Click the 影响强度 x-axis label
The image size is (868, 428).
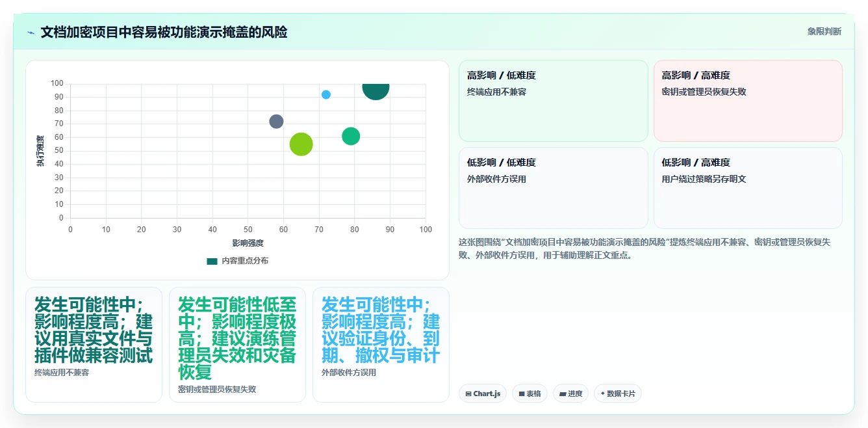[x=248, y=243]
